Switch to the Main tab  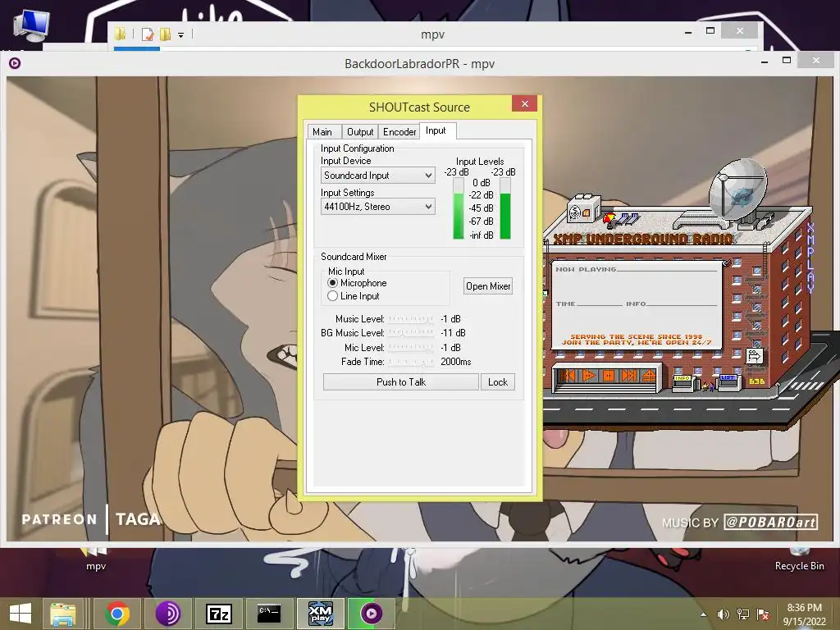[322, 132]
